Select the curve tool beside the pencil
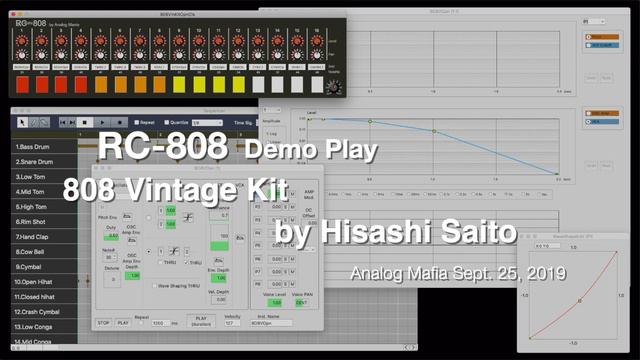 pyautogui.click(x=44, y=122)
